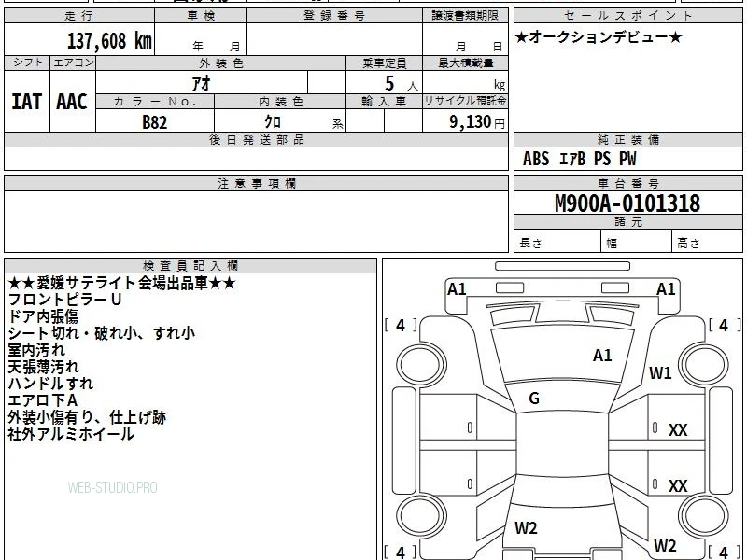Select the equipment text ABS エアB PS PW

tap(579, 159)
